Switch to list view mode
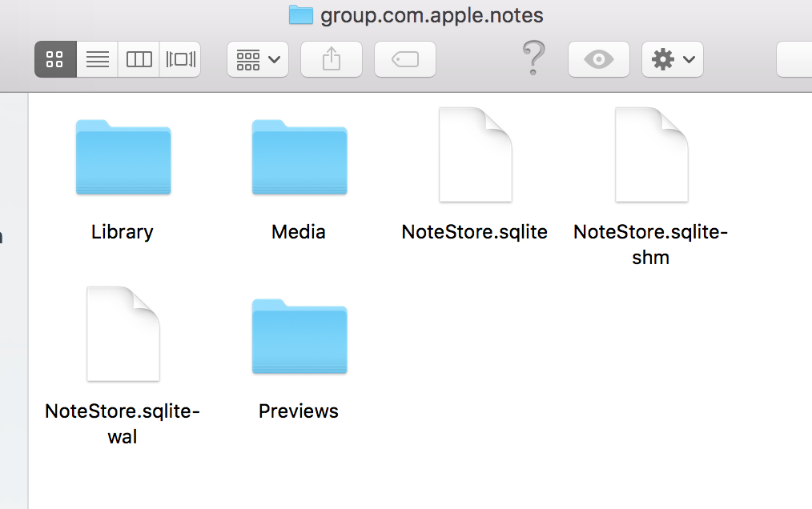This screenshot has width=812, height=509. (x=98, y=59)
